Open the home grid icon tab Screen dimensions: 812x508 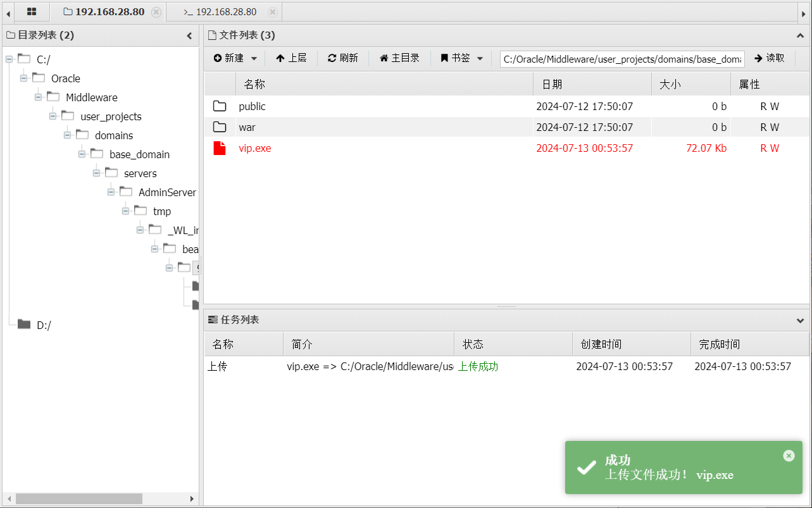click(31, 12)
